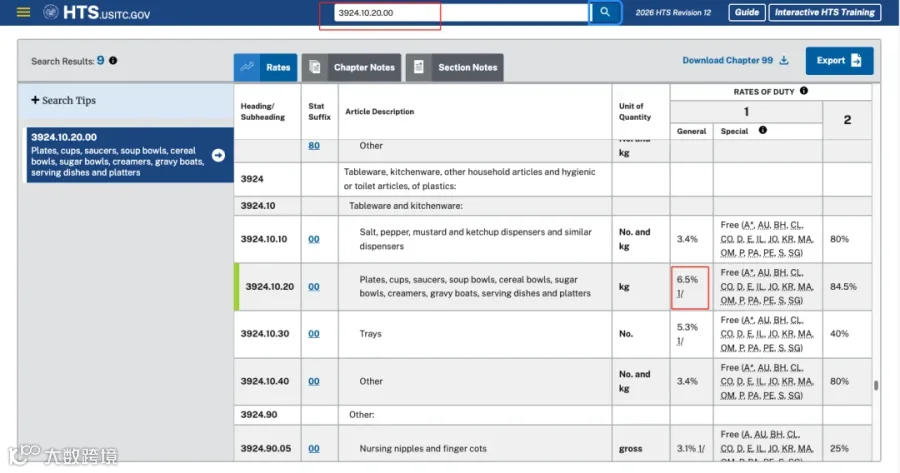Screen dimensions: 900x473
Task: Click the Nursing nipples and finger cots description
Action: 423,449
